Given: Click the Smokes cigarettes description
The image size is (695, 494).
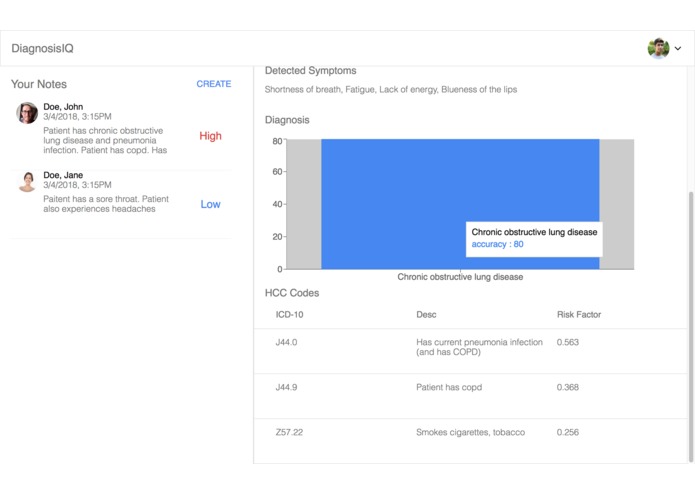Looking at the screenshot, I should click(470, 432).
